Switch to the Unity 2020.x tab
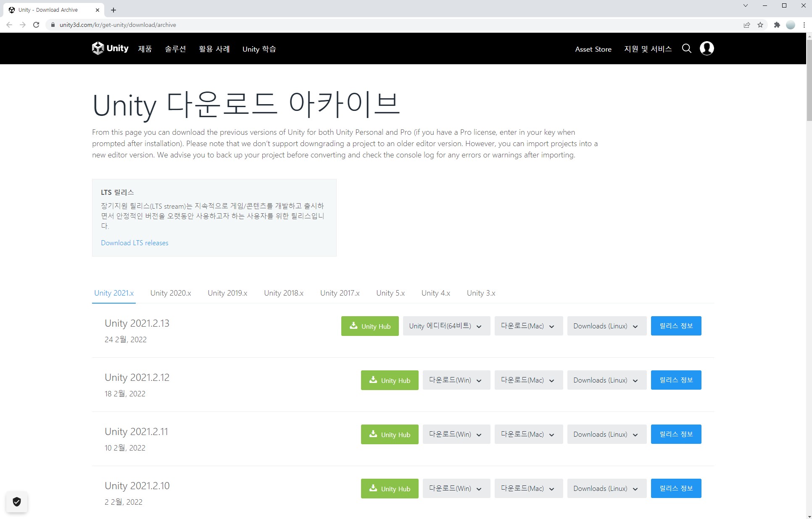This screenshot has width=812, height=519. pos(171,293)
